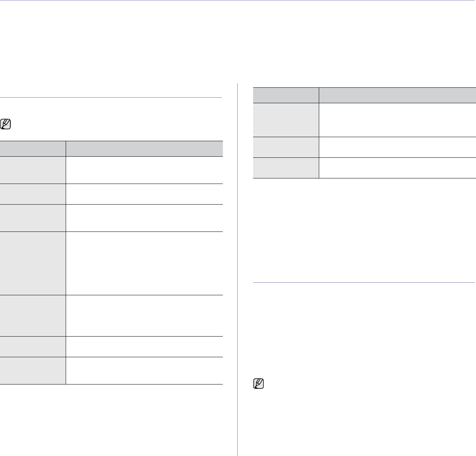Click the right table's wide header cell
Image resolution: width=476 pixels, height=456 pixels.
click(397, 95)
